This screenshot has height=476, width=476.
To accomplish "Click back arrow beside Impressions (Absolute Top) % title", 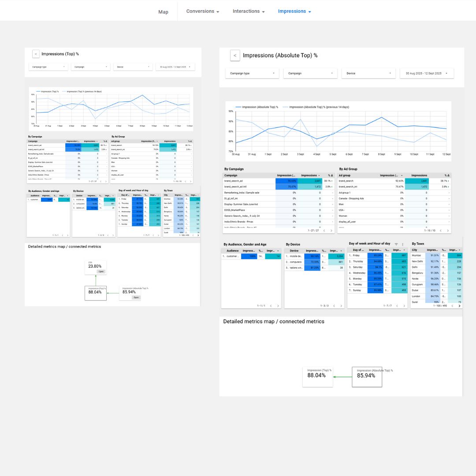I will click(x=235, y=56).
